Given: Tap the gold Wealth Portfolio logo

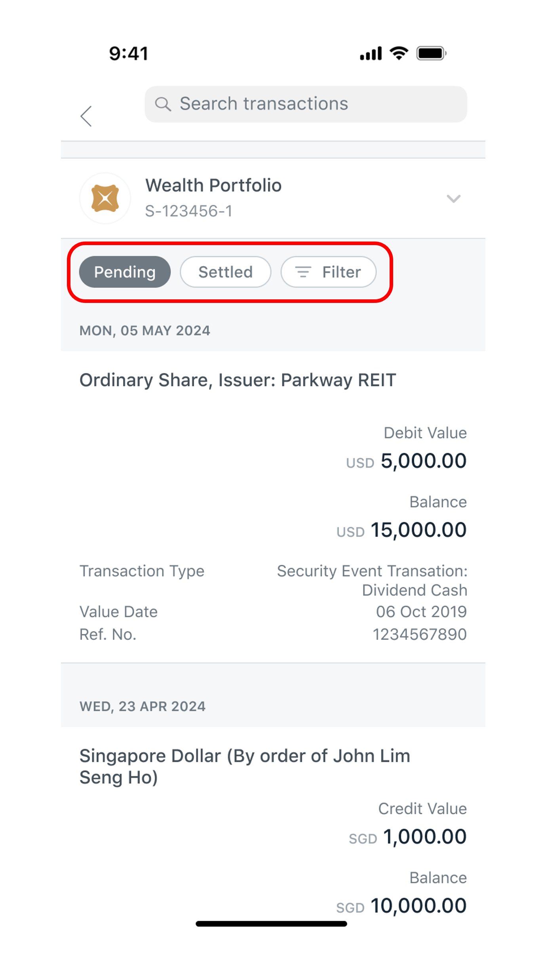Looking at the screenshot, I should click(x=105, y=198).
